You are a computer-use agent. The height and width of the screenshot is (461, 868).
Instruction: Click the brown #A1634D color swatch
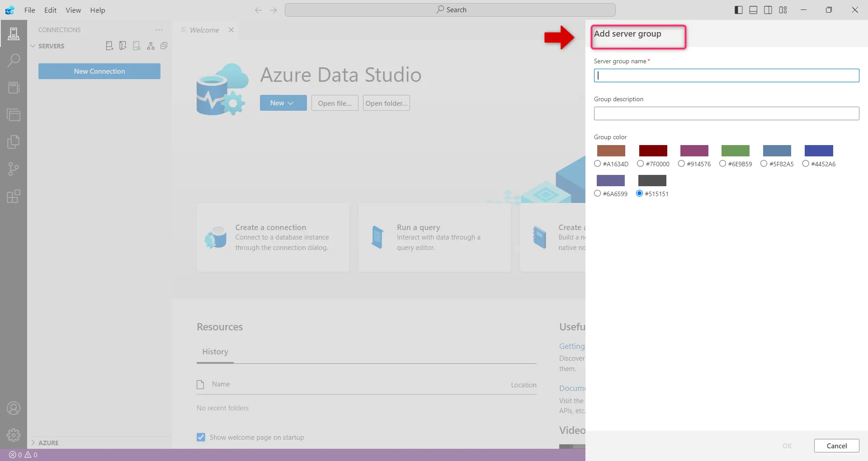611,151
